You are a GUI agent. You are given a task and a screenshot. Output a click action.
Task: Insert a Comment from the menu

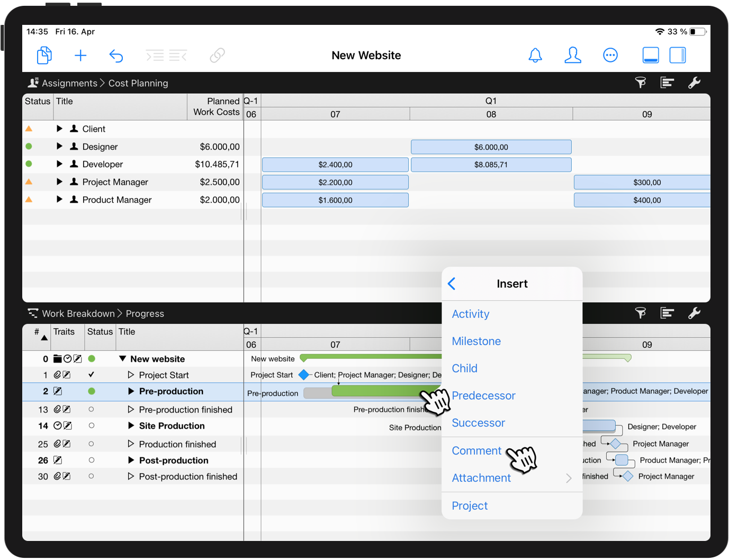tap(476, 450)
